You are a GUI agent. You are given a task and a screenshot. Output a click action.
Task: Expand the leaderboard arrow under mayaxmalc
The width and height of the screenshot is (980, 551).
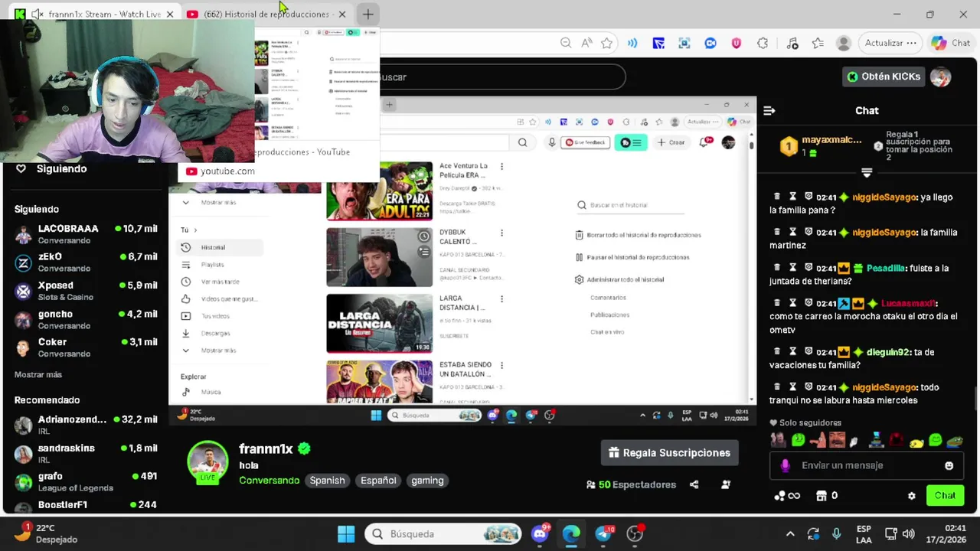click(x=867, y=172)
